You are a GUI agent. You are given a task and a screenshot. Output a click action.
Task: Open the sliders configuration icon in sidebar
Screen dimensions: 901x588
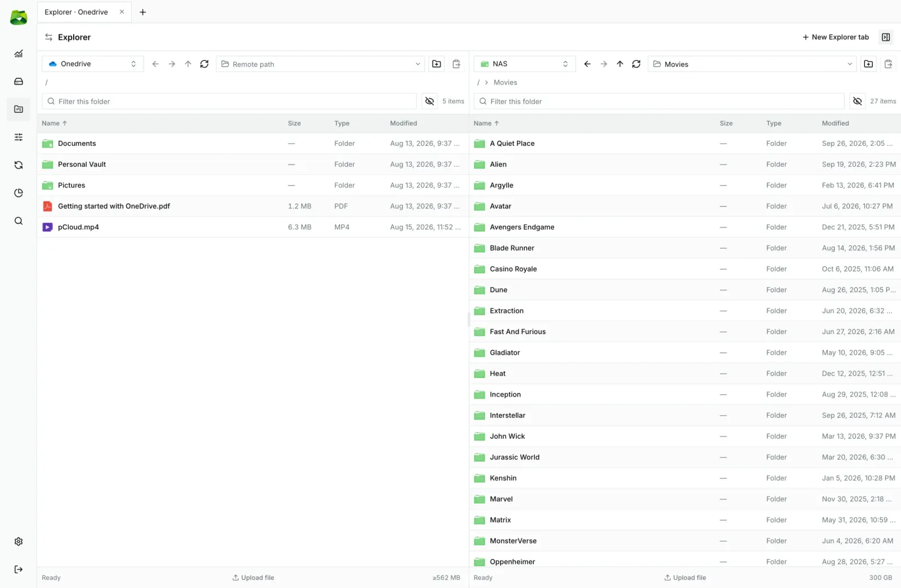click(x=19, y=137)
